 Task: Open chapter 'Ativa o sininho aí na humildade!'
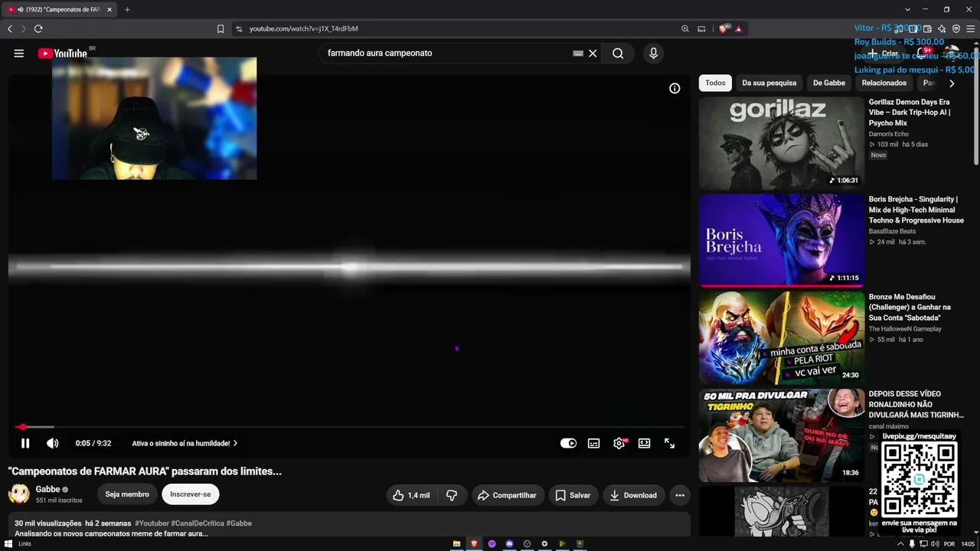[185, 443]
